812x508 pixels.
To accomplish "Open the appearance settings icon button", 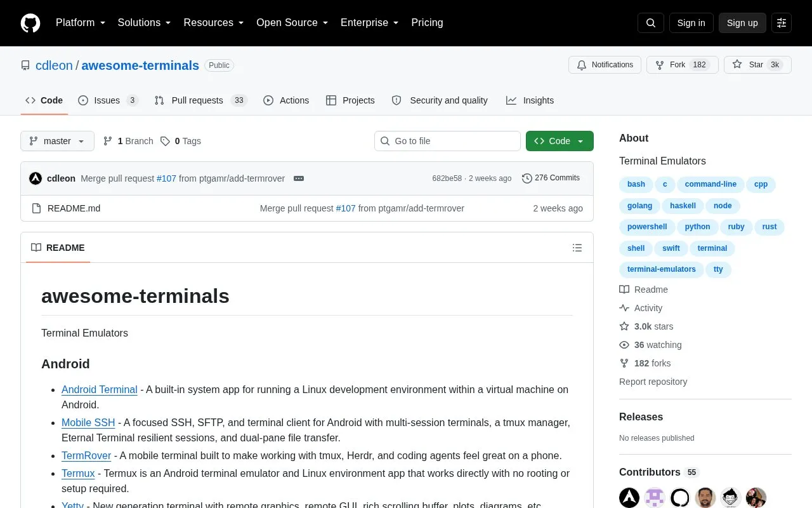I will point(782,23).
